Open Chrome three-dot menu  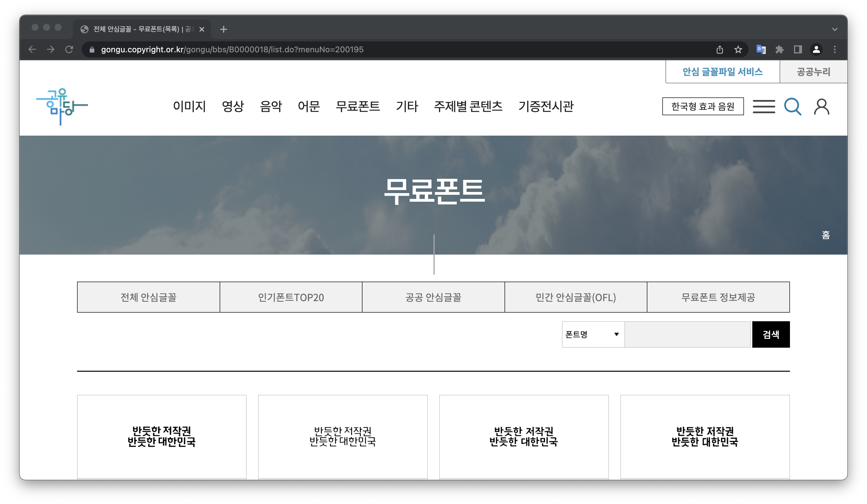[x=834, y=49]
